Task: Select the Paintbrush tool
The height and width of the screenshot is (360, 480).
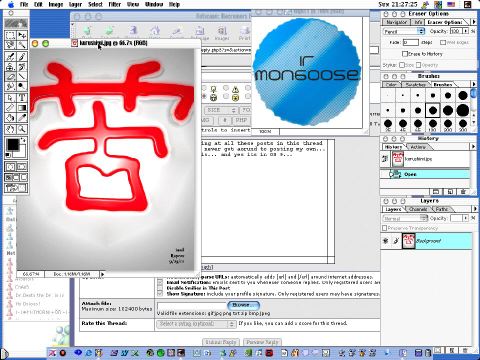Action: pos(22,57)
